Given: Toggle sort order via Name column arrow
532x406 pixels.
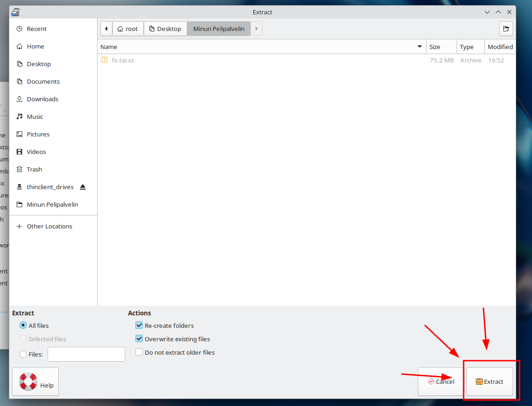Looking at the screenshot, I should pos(420,47).
